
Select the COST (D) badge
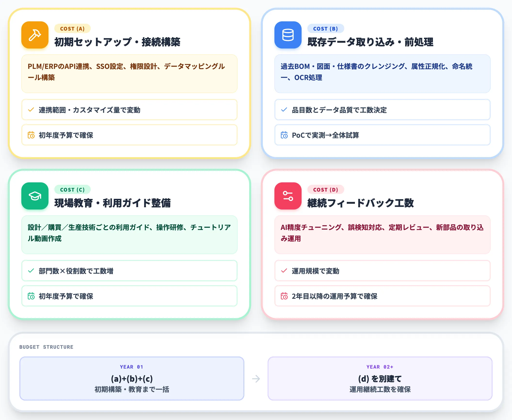click(326, 190)
